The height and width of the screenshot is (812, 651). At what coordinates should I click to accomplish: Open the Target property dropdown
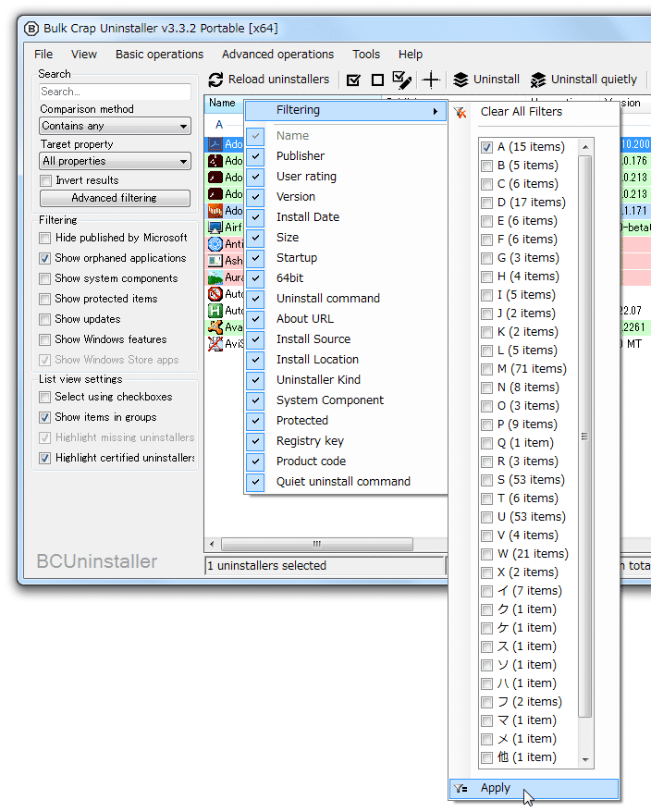(115, 161)
